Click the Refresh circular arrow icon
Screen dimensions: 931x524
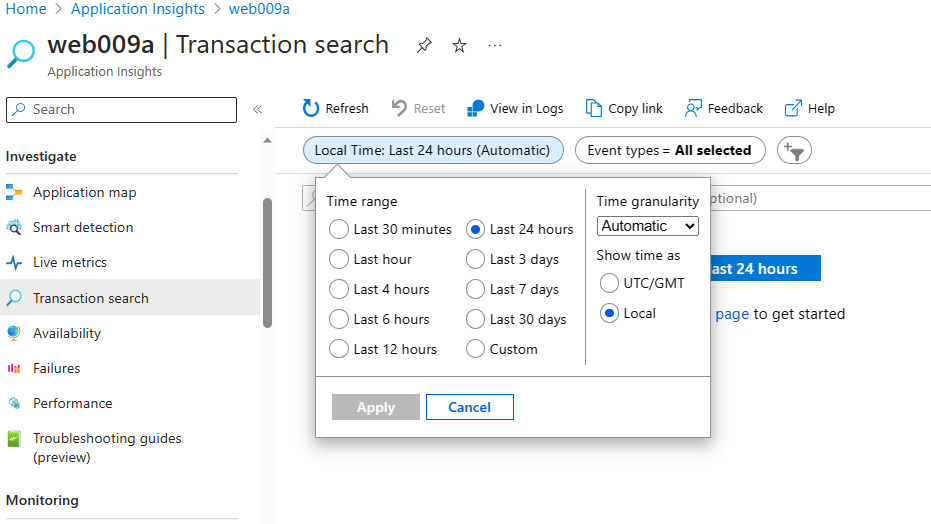(x=311, y=108)
